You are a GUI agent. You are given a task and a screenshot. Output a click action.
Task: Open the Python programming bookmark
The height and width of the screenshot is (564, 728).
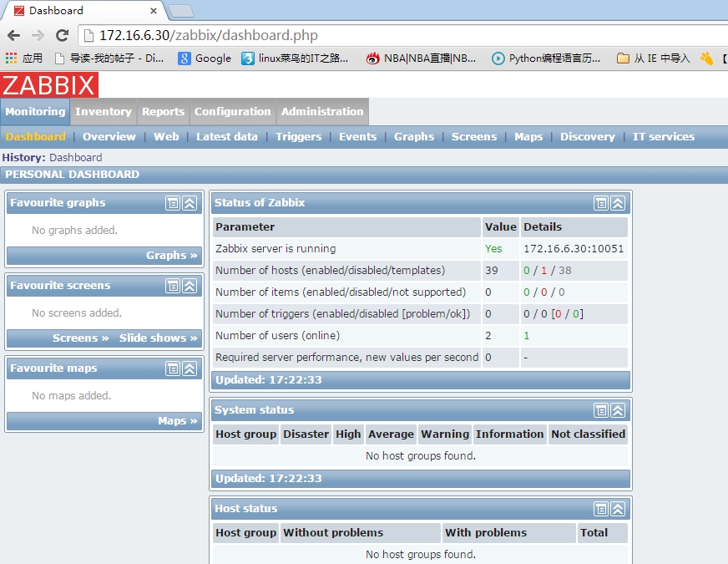[x=546, y=58]
